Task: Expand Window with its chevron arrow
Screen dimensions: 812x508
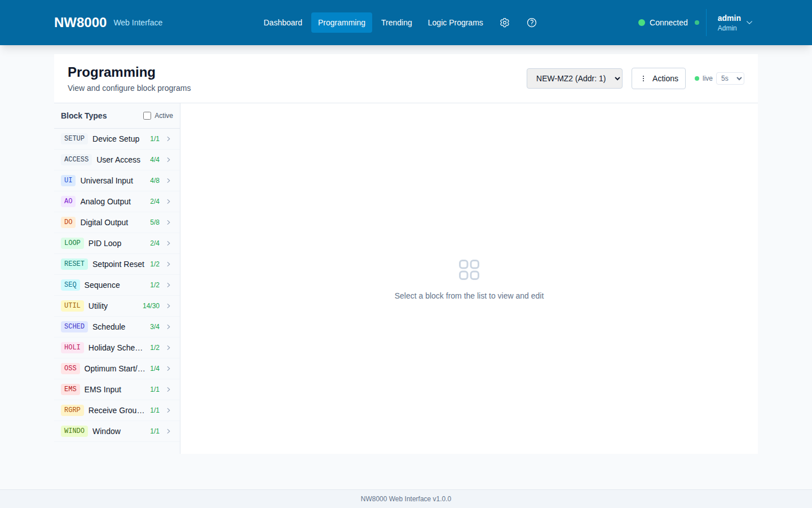Action: 169,431
